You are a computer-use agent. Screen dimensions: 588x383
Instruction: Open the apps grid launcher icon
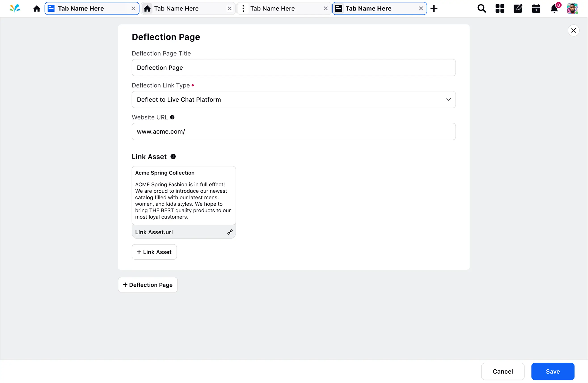[x=499, y=9]
